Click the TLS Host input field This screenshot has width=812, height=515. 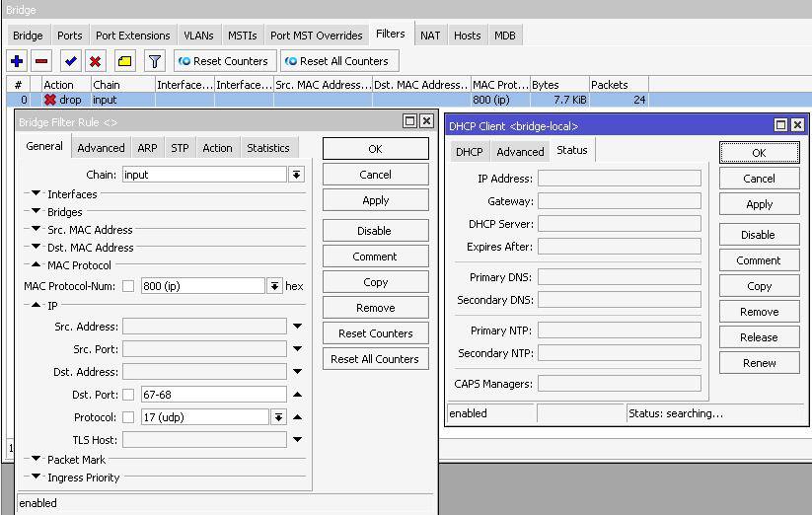pos(204,440)
